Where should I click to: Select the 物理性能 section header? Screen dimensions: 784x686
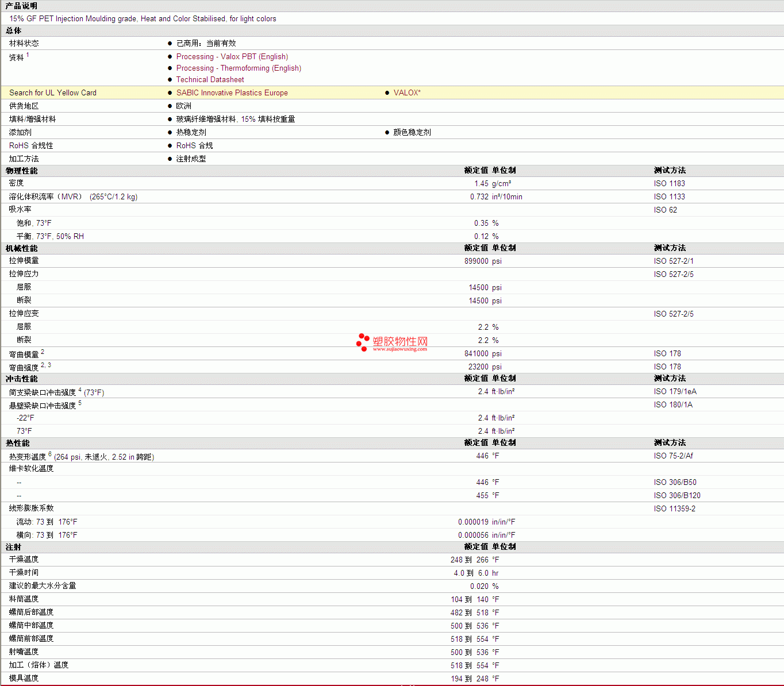(x=22, y=171)
